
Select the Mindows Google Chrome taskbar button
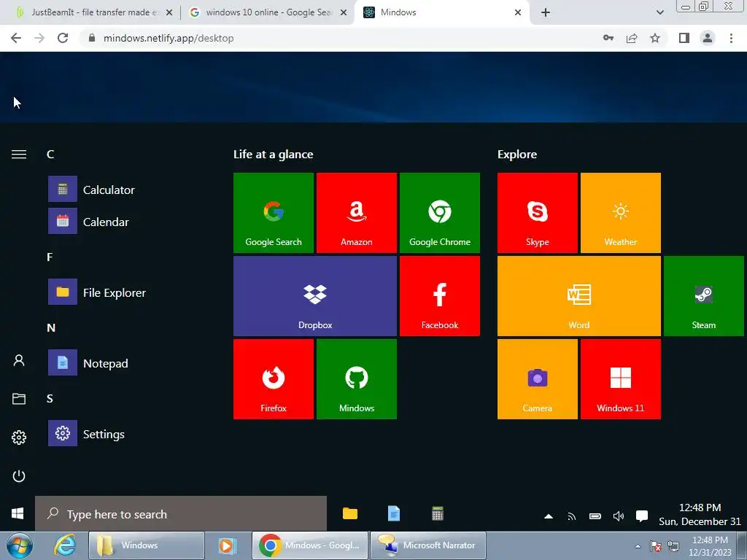coord(310,545)
